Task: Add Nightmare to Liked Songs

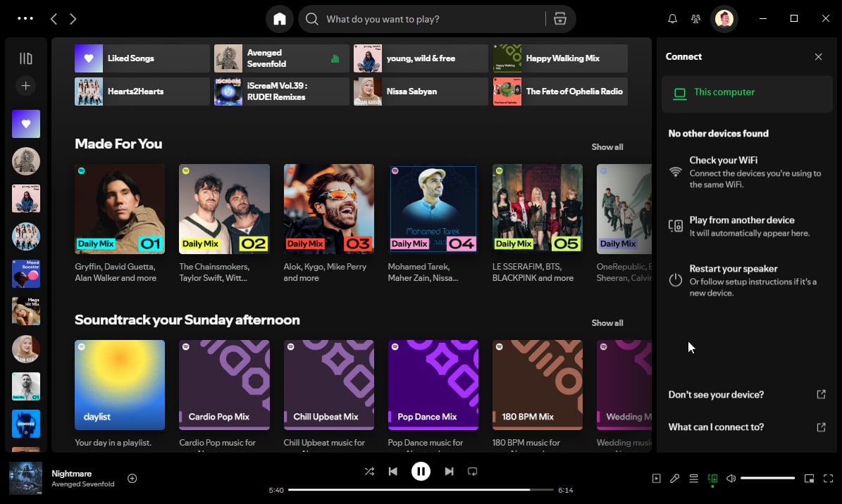Action: (x=132, y=478)
